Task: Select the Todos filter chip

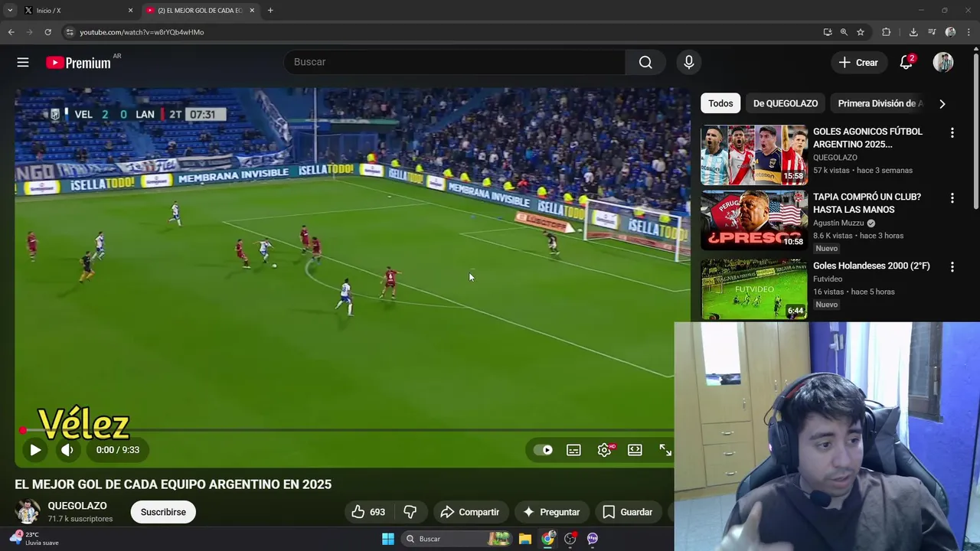Action: tap(720, 103)
